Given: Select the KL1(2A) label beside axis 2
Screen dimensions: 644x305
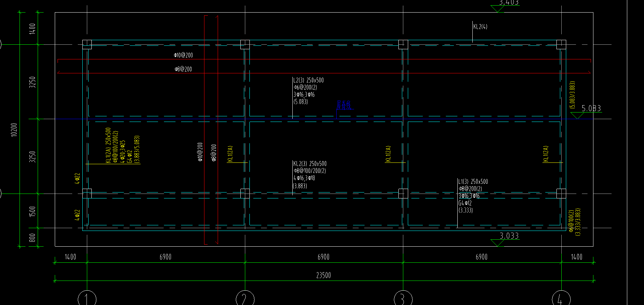Looking at the screenshot, I should (230, 154).
